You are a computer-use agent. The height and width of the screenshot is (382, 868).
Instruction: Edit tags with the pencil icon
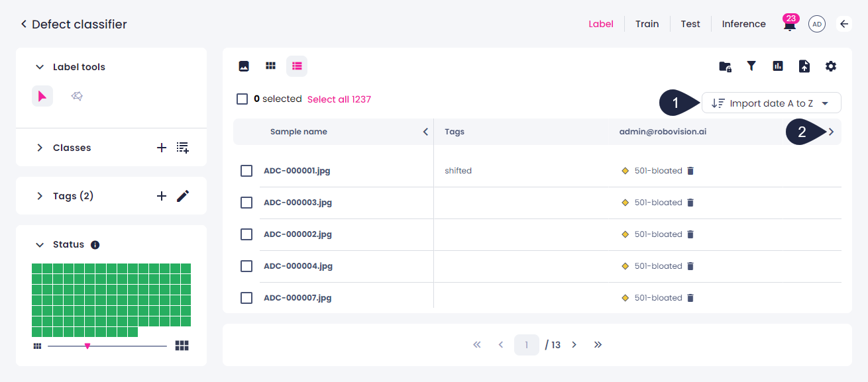183,196
